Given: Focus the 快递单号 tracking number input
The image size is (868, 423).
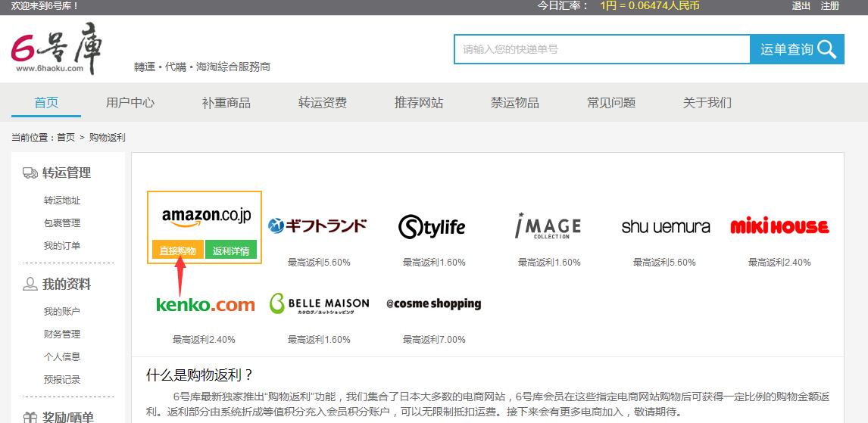Looking at the screenshot, I should tap(602, 49).
